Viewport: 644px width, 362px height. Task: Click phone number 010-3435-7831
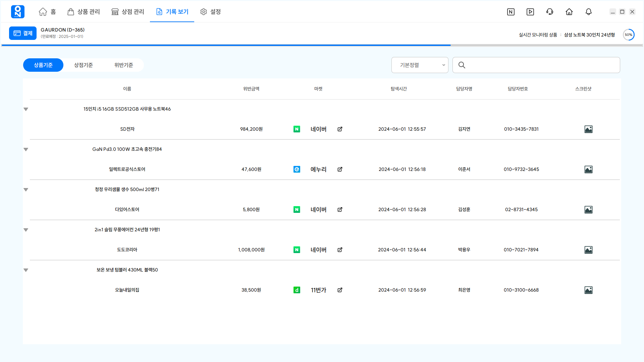pyautogui.click(x=521, y=129)
